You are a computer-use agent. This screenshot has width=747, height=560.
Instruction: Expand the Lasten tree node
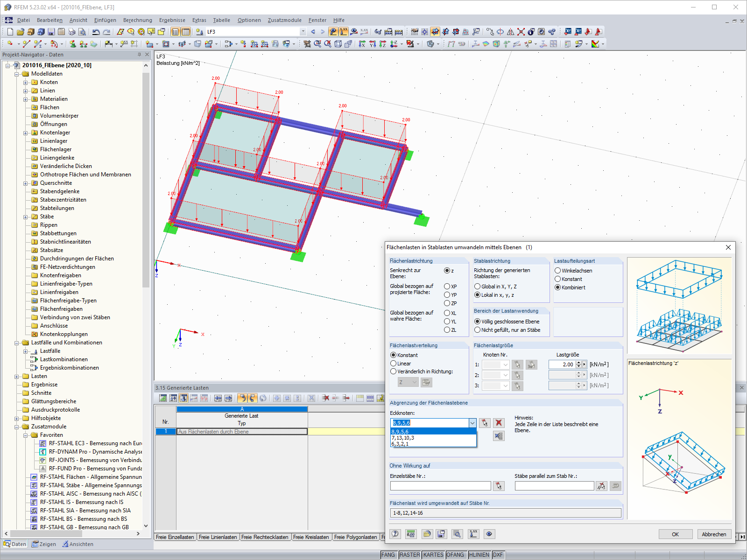17,376
